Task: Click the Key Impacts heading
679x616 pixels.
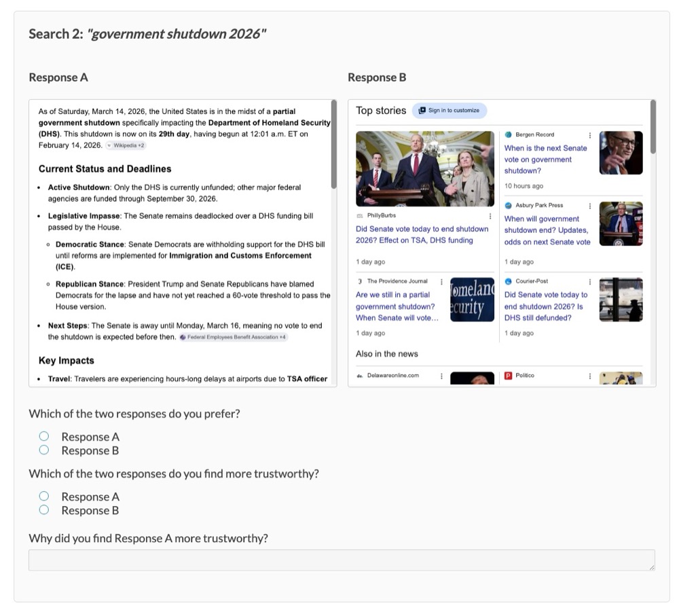Action: click(x=67, y=361)
